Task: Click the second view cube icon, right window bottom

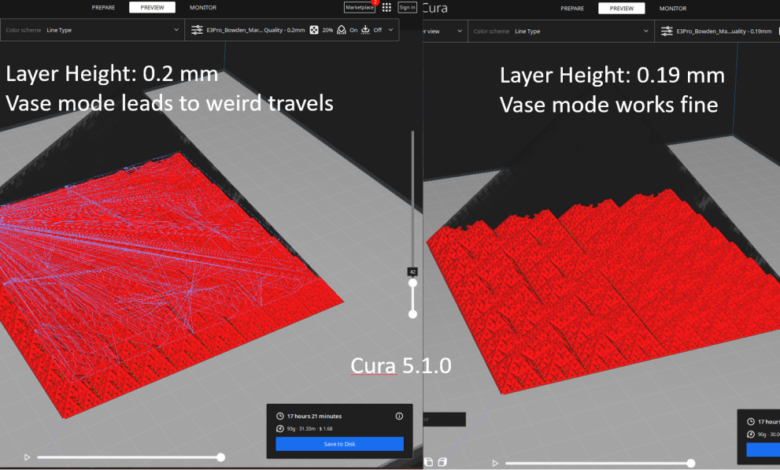Action: click(x=442, y=463)
